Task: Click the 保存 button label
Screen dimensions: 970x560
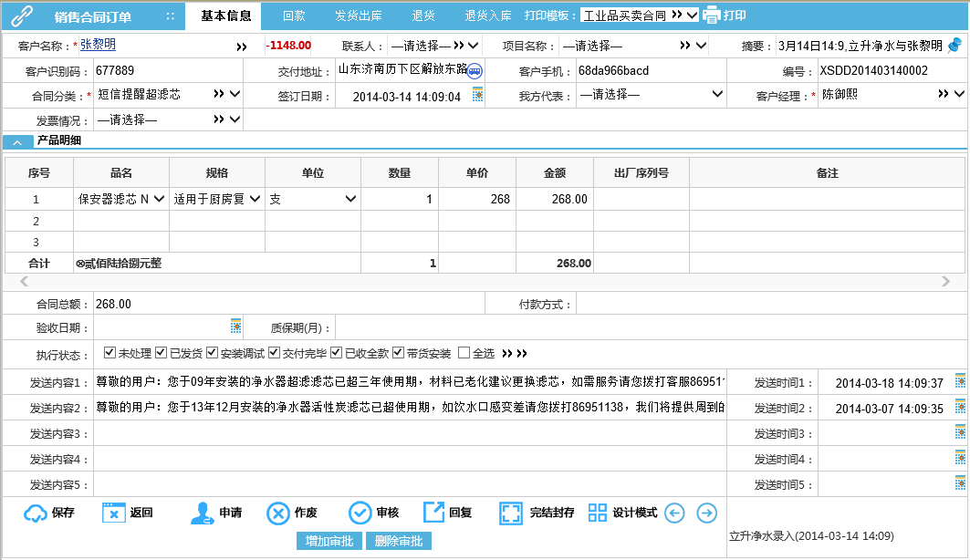Action: coord(63,513)
